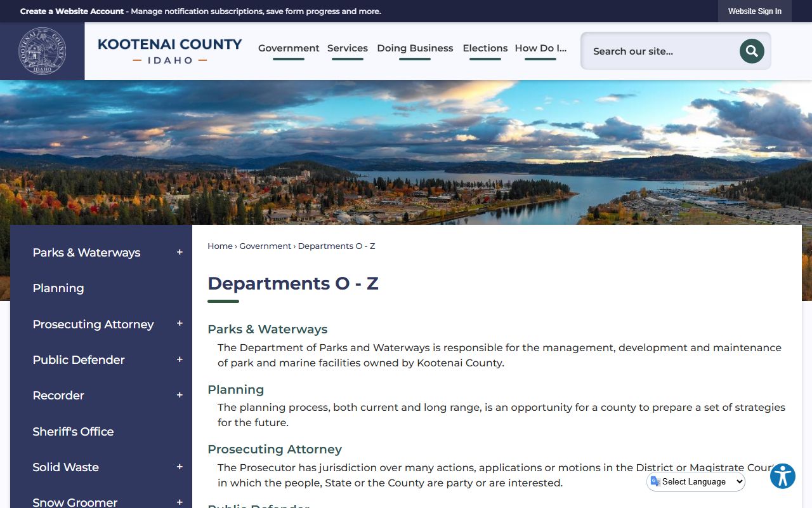Viewport: 812px width, 508px height.
Task: Expand Parks & Waterways sidebar submenu
Action: tap(180, 252)
